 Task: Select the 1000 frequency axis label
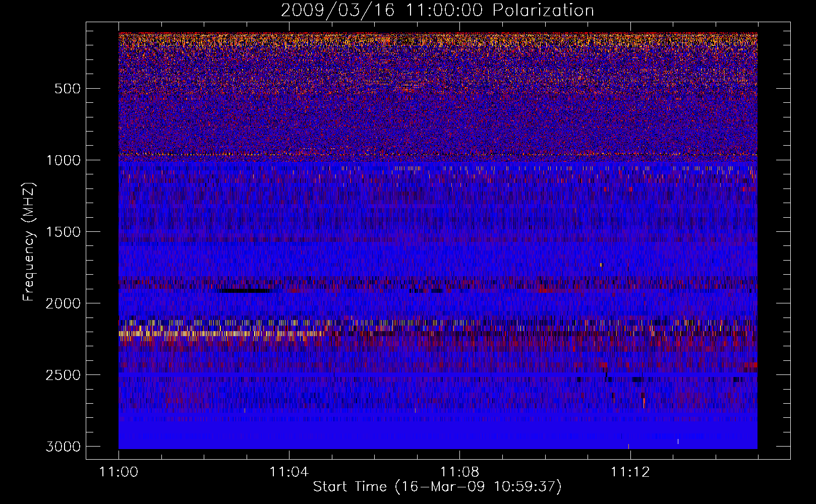tap(63, 160)
